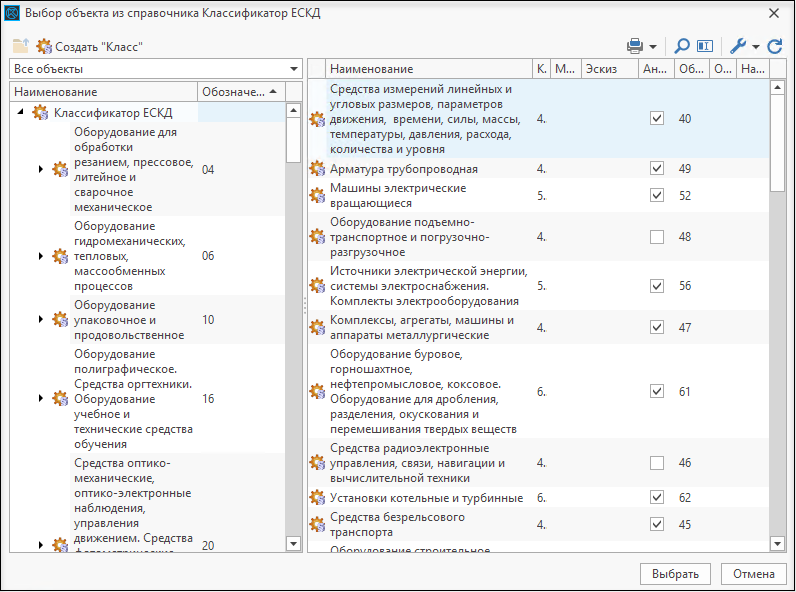Viewport: 796px width, 592px height.
Task: Click the magnifier search icon
Action: click(681, 46)
